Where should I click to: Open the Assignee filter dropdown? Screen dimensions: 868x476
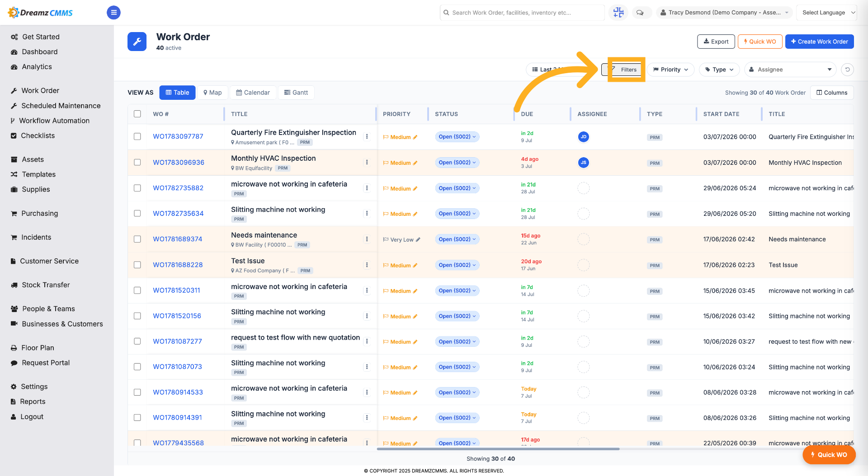coord(790,70)
